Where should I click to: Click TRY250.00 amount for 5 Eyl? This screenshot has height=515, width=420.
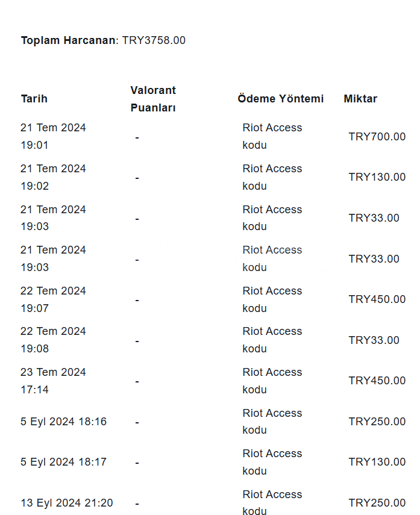[x=377, y=422]
